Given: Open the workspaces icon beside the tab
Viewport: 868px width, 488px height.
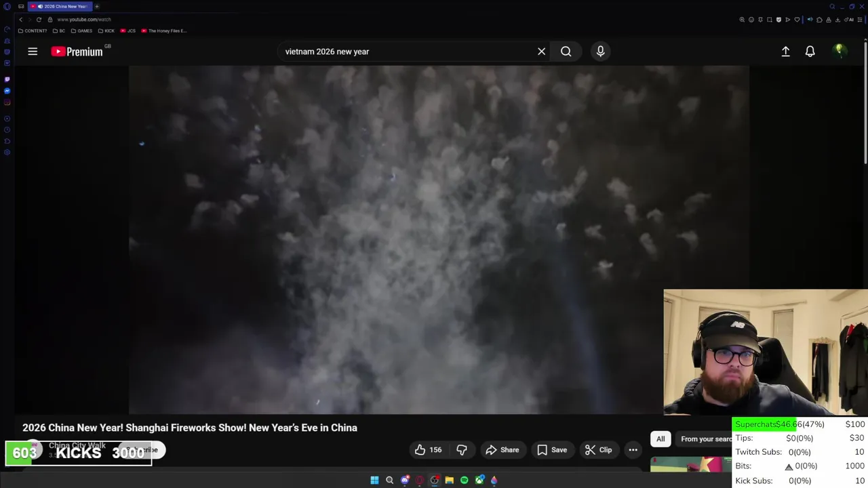Looking at the screenshot, I should pyautogui.click(x=21, y=6).
